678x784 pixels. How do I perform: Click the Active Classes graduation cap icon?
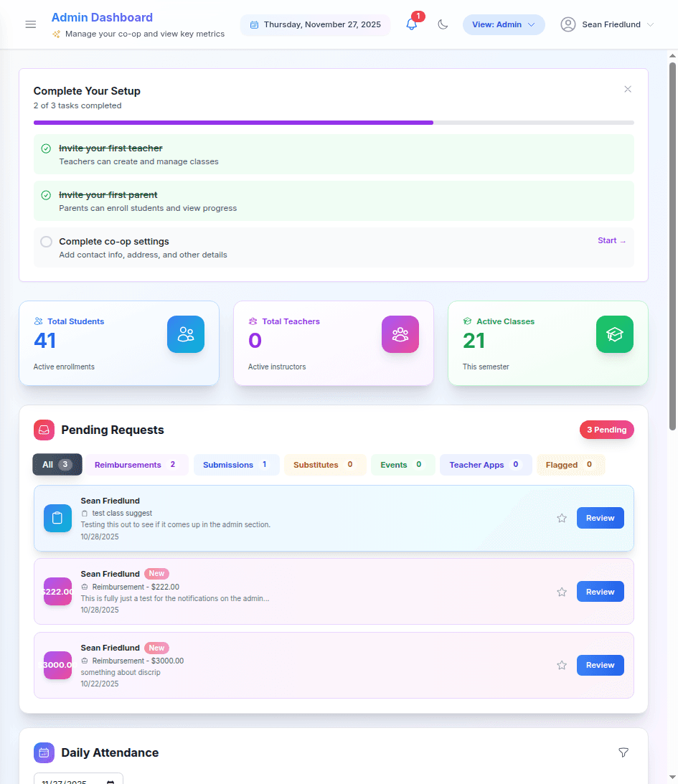click(614, 334)
